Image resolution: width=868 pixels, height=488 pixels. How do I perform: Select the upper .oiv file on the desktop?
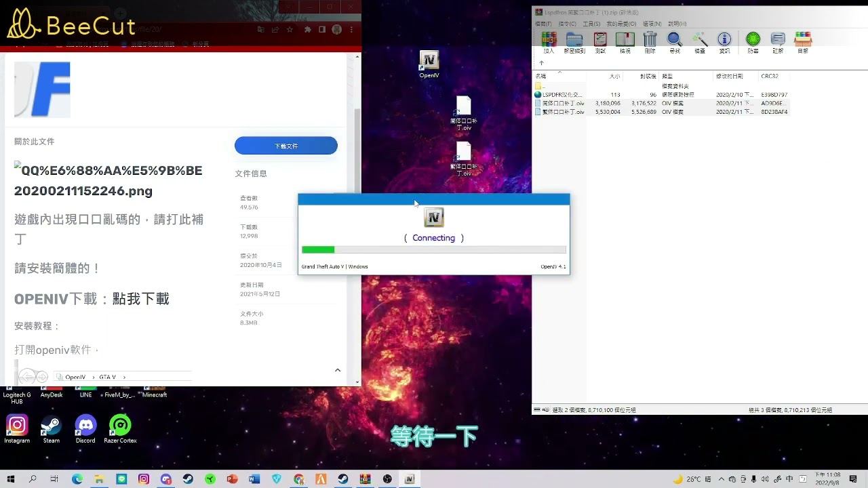[464, 113]
